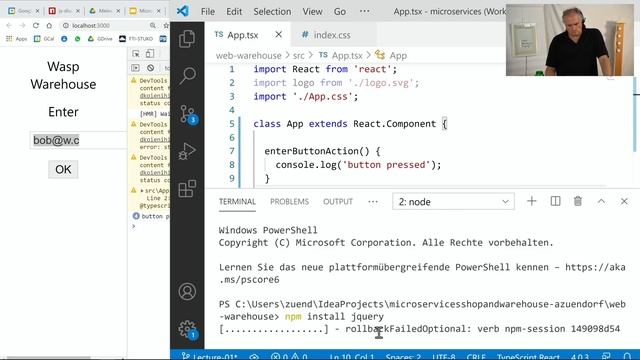
Task: Click the OK button on the Wasp Warehouse page
Action: click(63, 169)
